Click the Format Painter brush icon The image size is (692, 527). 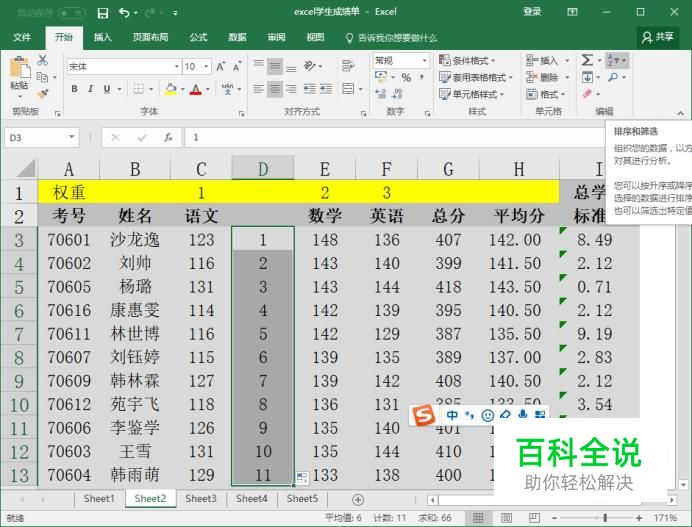(x=42, y=94)
